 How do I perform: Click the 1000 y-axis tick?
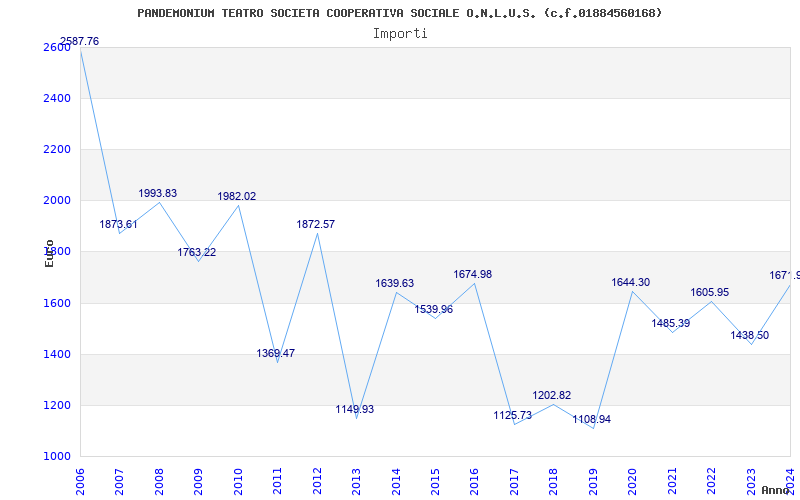pyautogui.click(x=55, y=456)
